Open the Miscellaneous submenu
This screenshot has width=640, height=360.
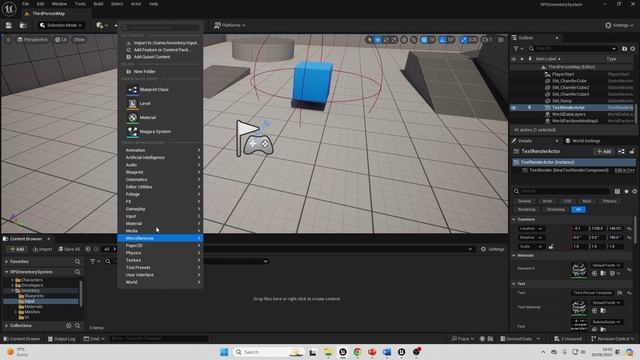coord(160,238)
